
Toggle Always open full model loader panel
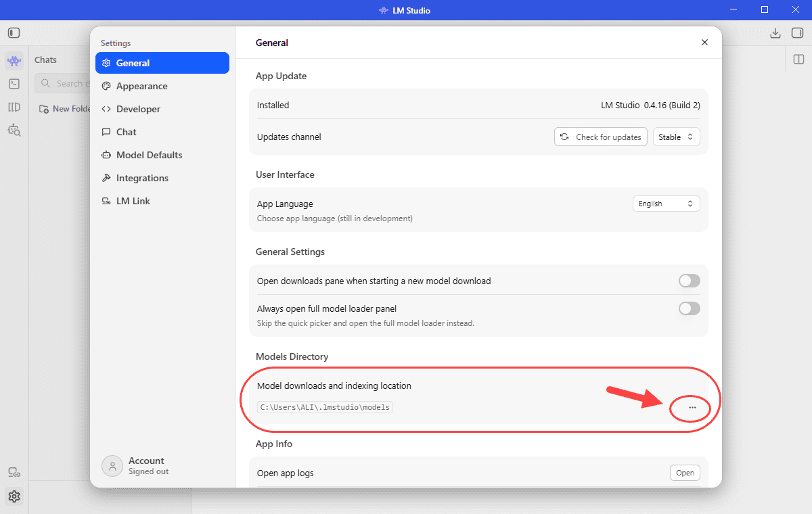pos(690,308)
